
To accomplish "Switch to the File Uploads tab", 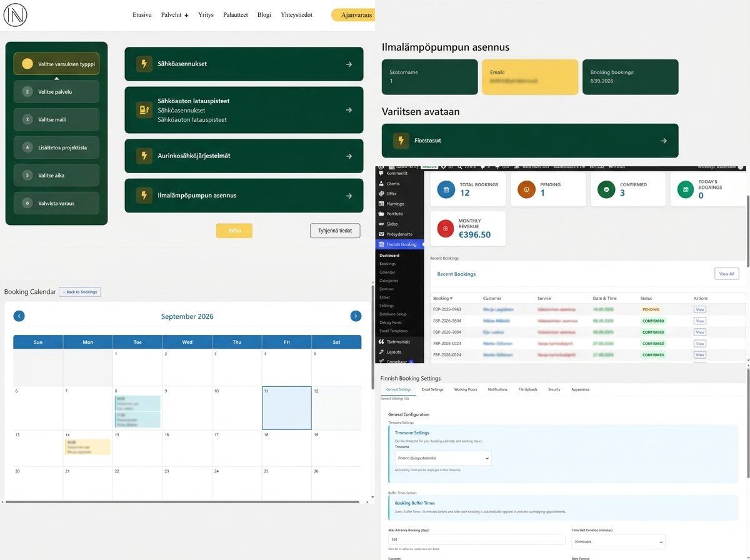I will pos(527,389).
